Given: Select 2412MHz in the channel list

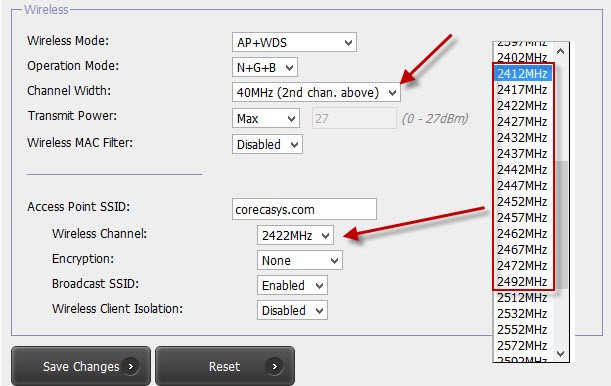Looking at the screenshot, I should point(523,73).
